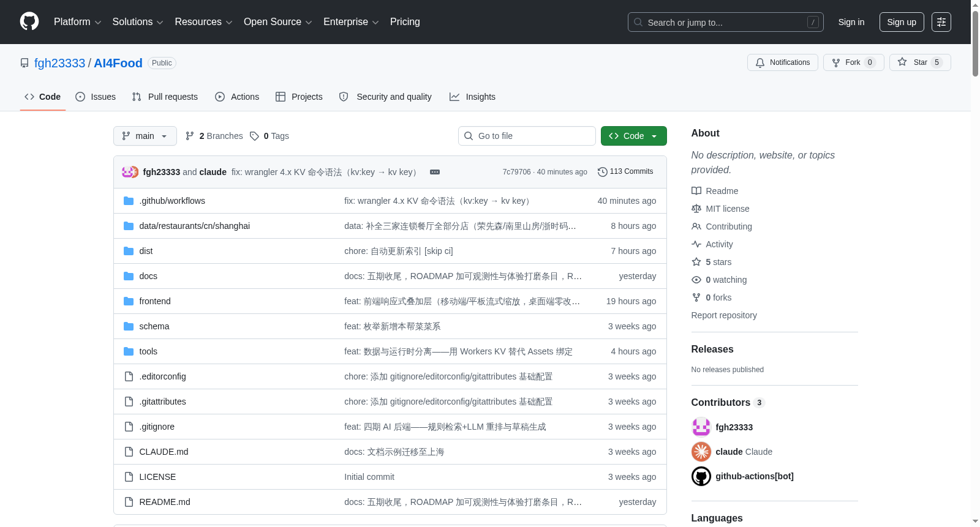View the 0 forks link
The image size is (980, 527).
tap(712, 297)
